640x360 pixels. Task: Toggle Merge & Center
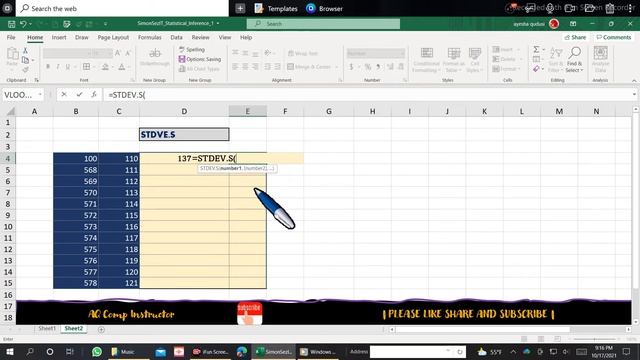(309, 67)
